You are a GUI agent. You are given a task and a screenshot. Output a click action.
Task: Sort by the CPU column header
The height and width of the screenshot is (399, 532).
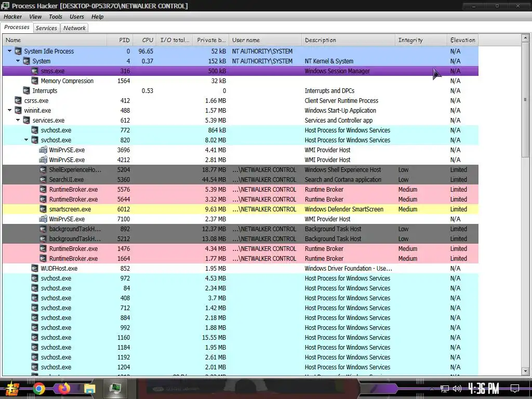(144, 40)
